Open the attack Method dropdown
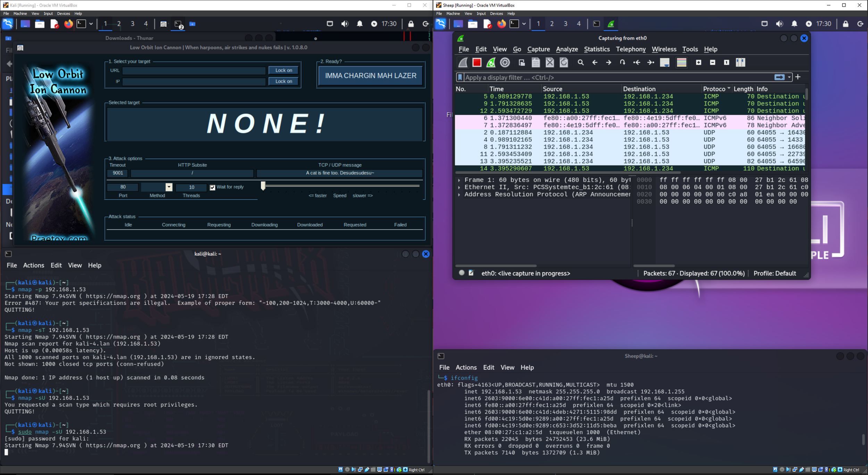 point(169,187)
